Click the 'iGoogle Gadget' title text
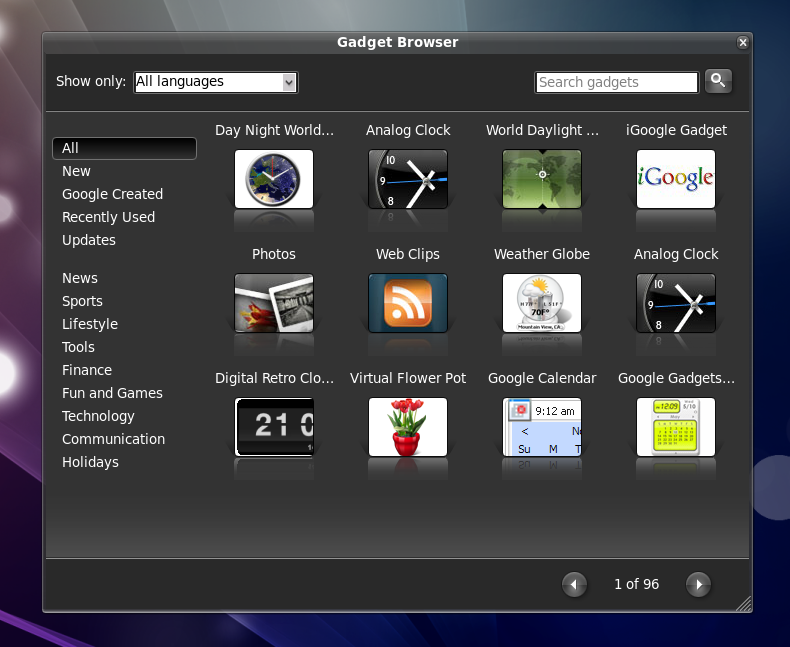The height and width of the screenshot is (647, 790). coord(676,131)
